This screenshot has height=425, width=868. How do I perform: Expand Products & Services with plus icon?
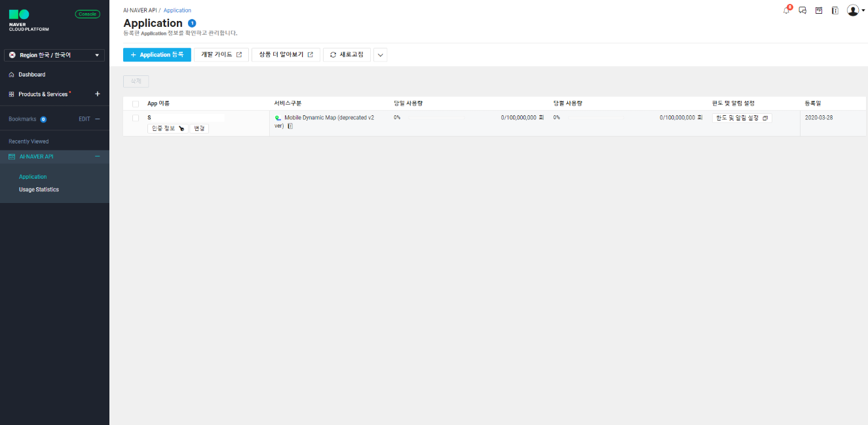(x=98, y=94)
